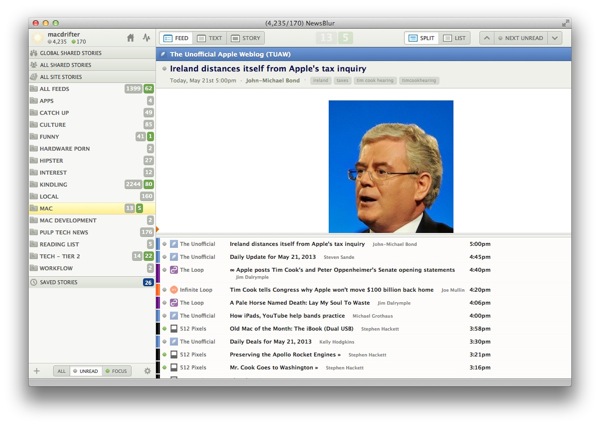Click the Kindling folder icon
Image resolution: width=600 pixels, height=426 pixels.
coord(34,184)
